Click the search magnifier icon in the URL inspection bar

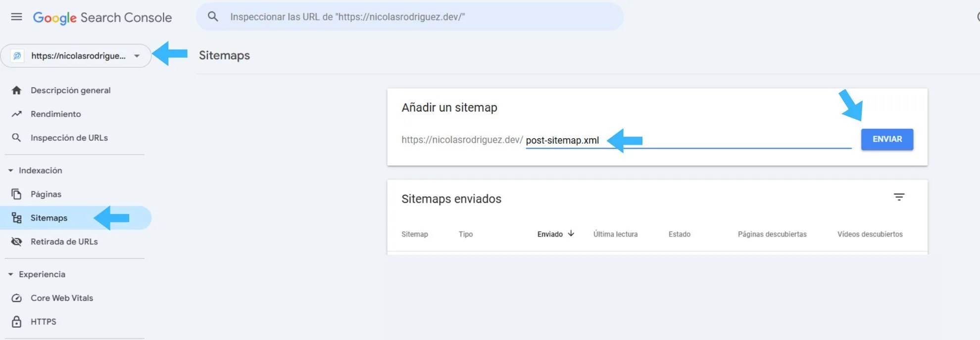pos(213,16)
